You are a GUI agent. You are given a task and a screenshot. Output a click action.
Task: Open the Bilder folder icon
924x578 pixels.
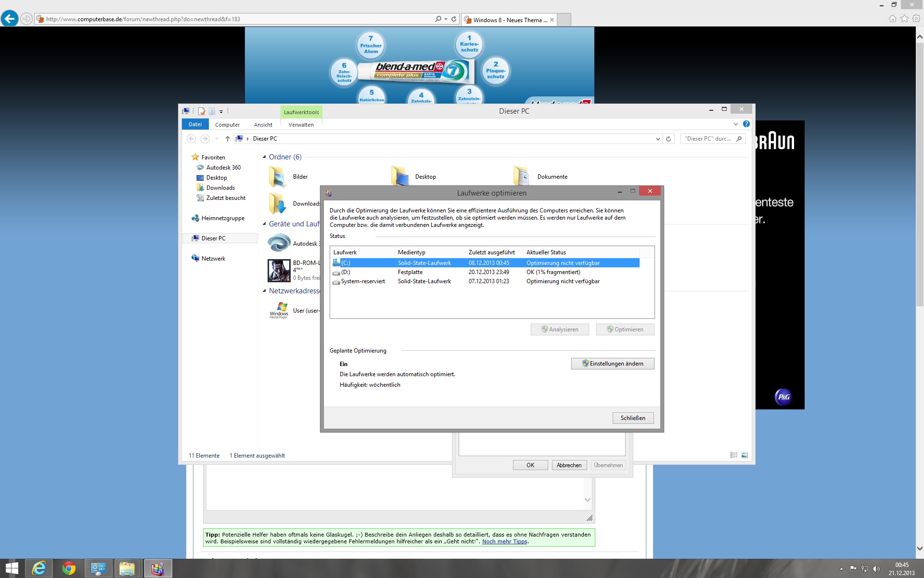(x=277, y=177)
